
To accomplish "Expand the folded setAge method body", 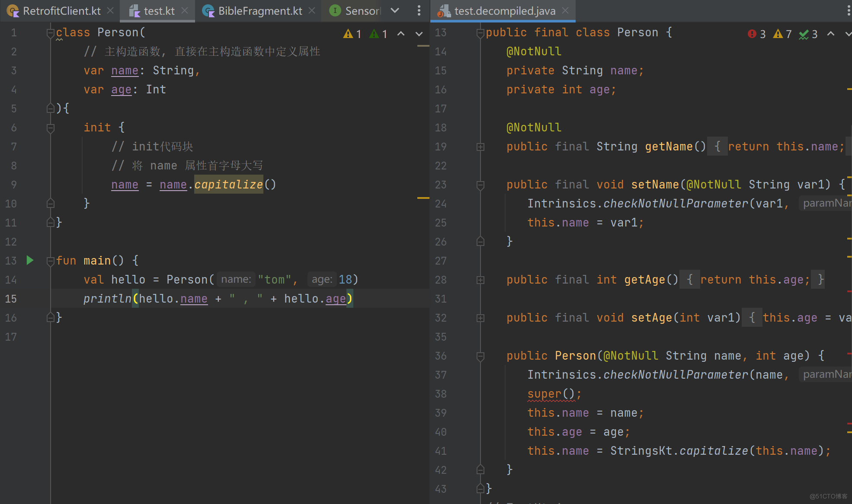I will pyautogui.click(x=480, y=318).
